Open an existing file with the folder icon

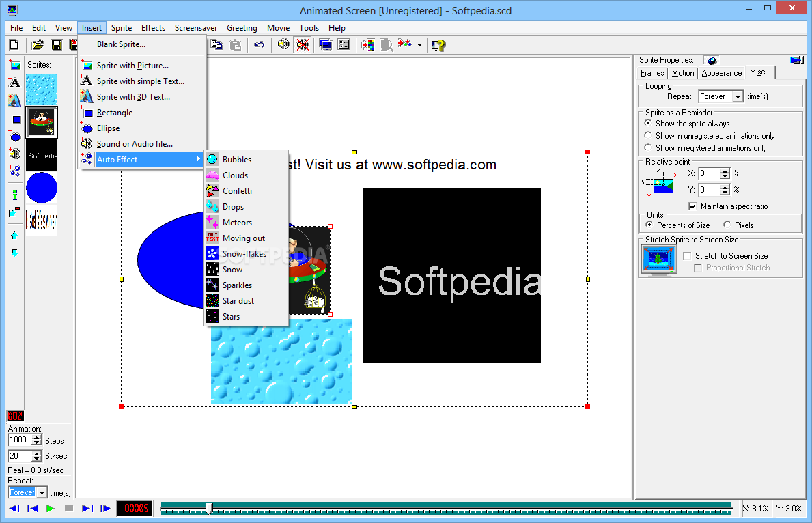coord(38,45)
